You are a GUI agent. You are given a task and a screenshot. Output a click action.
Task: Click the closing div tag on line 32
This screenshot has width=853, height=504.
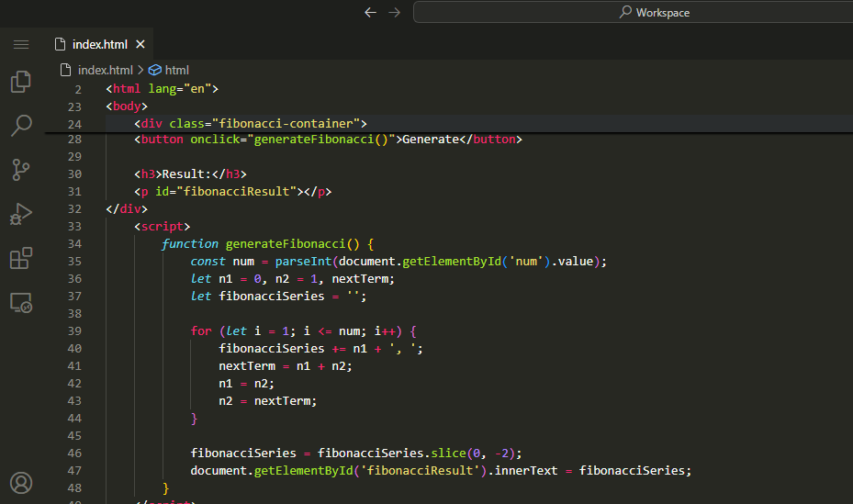pyautogui.click(x=127, y=208)
